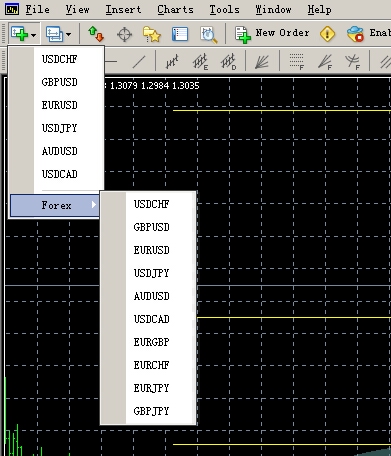
Task: Toggle Market Watch with the green-red arrows icon
Action: [96, 34]
